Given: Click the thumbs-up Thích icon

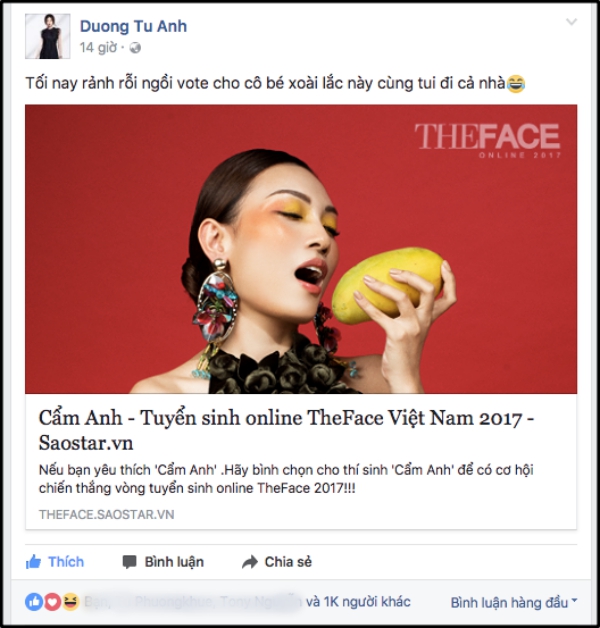Looking at the screenshot, I should point(33,562).
